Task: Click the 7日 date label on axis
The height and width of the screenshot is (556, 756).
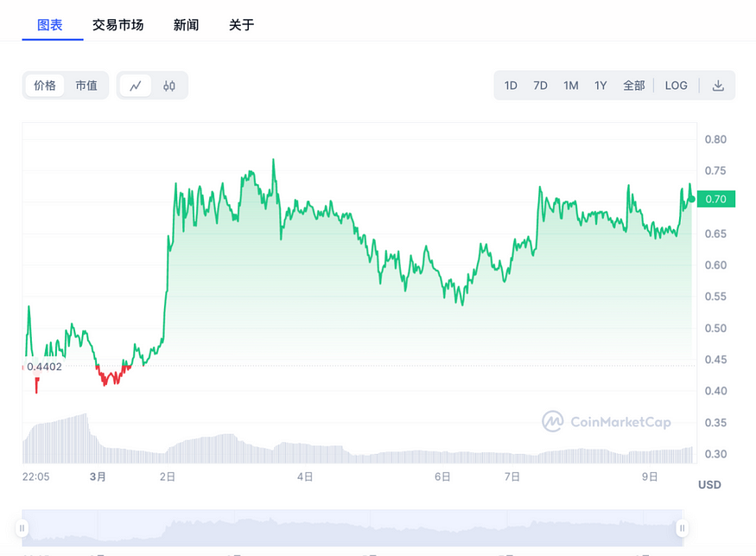Action: [x=512, y=476]
